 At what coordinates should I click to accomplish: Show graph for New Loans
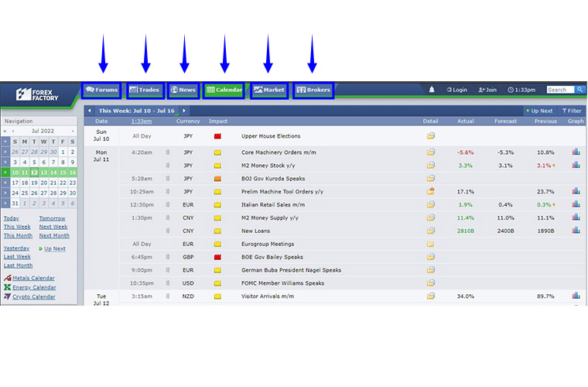pos(576,230)
